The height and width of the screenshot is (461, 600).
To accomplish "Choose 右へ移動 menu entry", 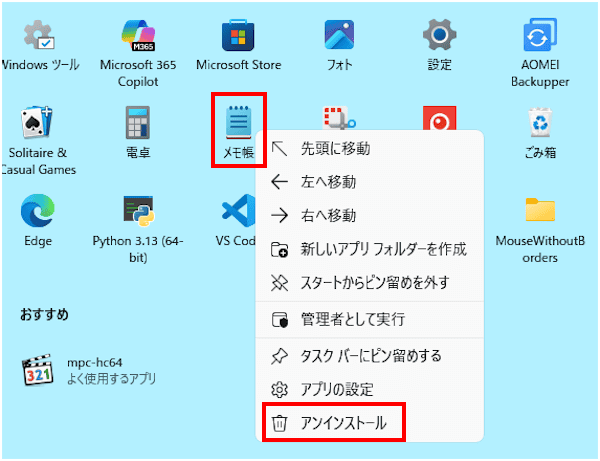I will pos(370,216).
